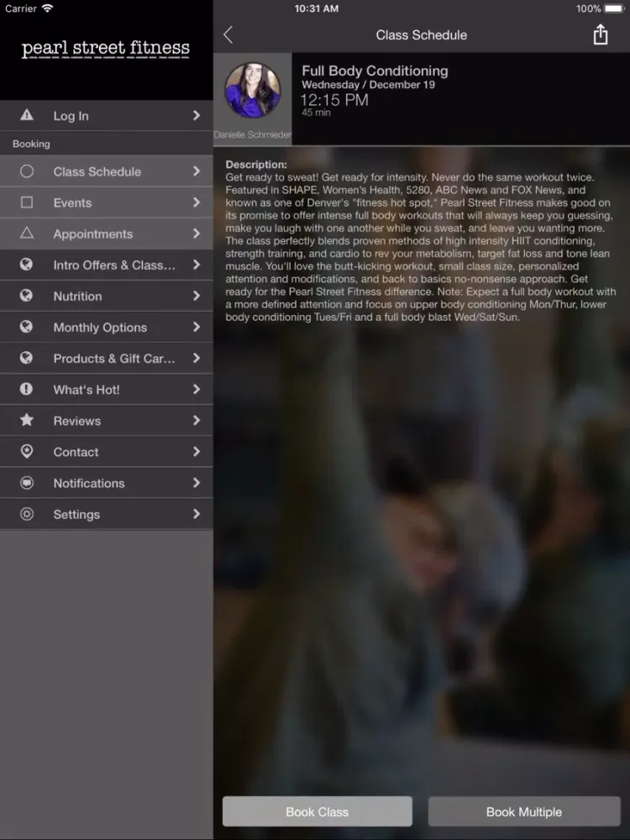Tap the Description heading

pos(256,165)
